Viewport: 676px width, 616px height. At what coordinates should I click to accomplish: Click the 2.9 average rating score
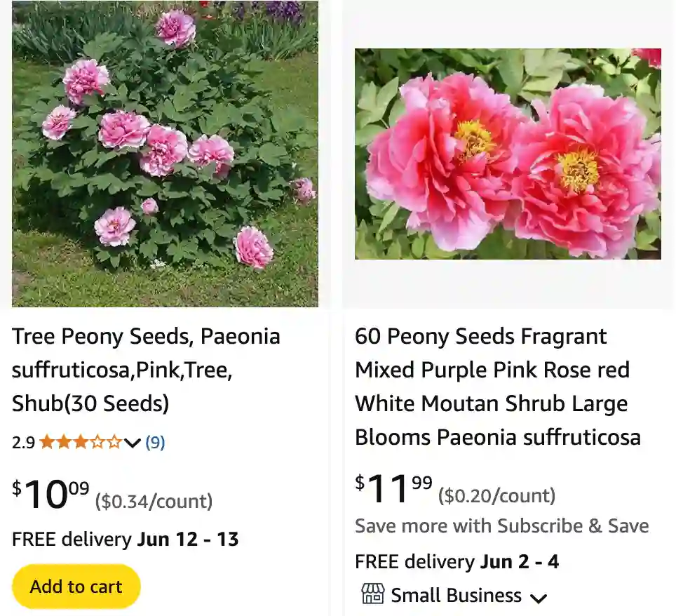coord(22,442)
